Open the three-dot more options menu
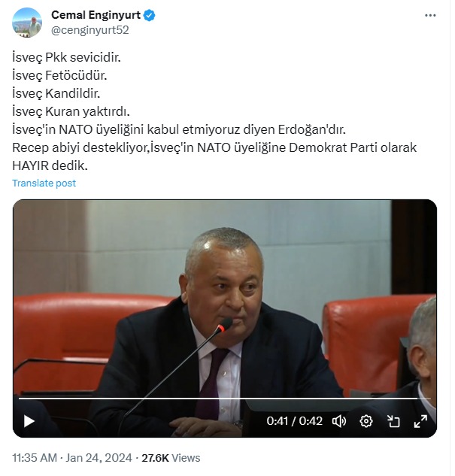This screenshot has width=455, height=476. click(430, 15)
